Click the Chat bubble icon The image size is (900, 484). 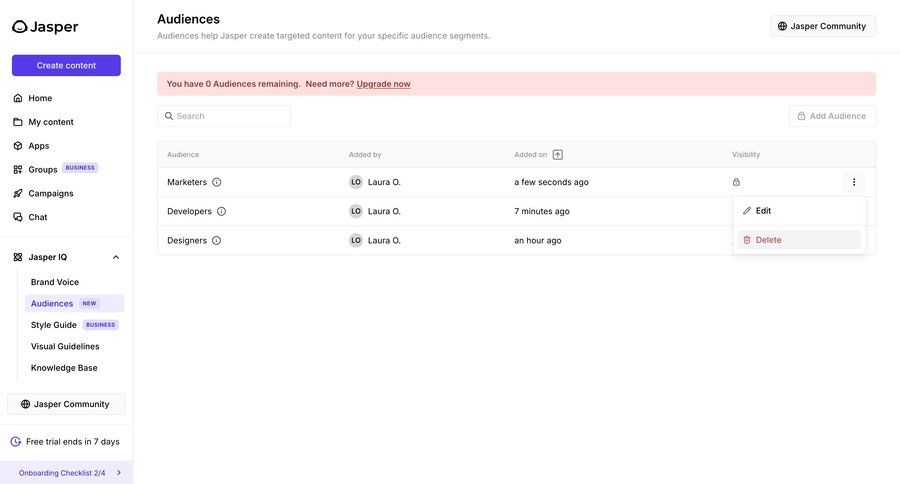click(18, 217)
